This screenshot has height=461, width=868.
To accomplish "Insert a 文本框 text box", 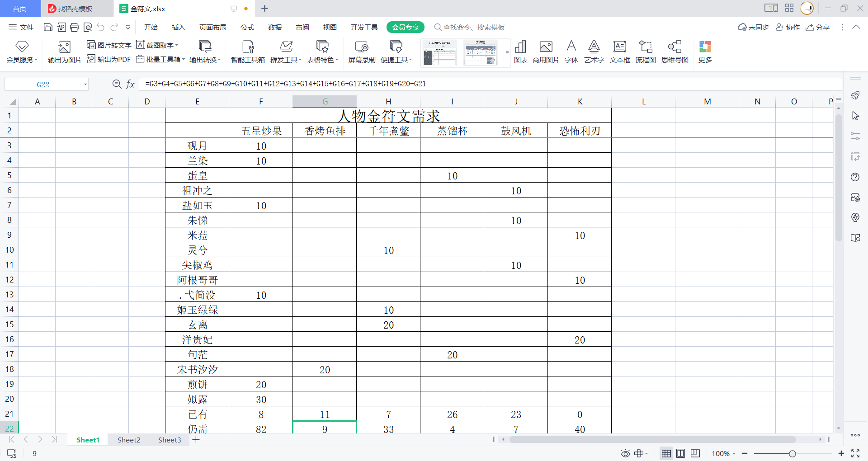I will 620,51.
